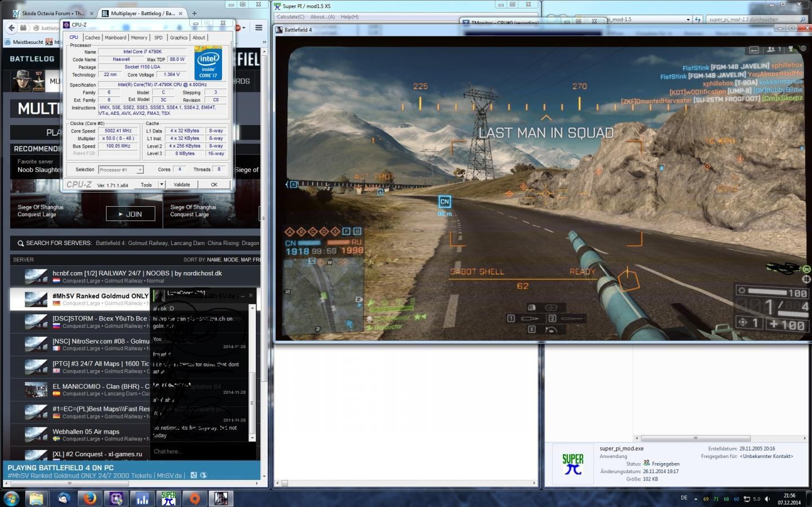
Task: Sort servers by MODE
Action: click(x=230, y=260)
